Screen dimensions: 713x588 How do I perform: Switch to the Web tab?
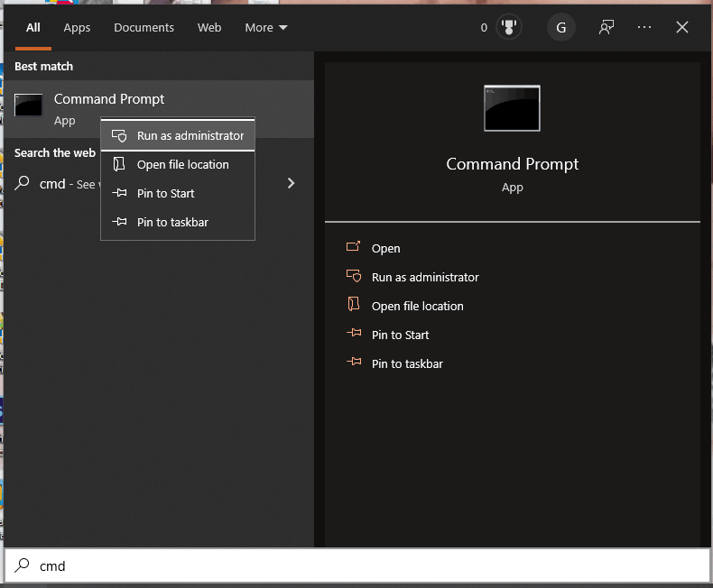click(x=209, y=28)
